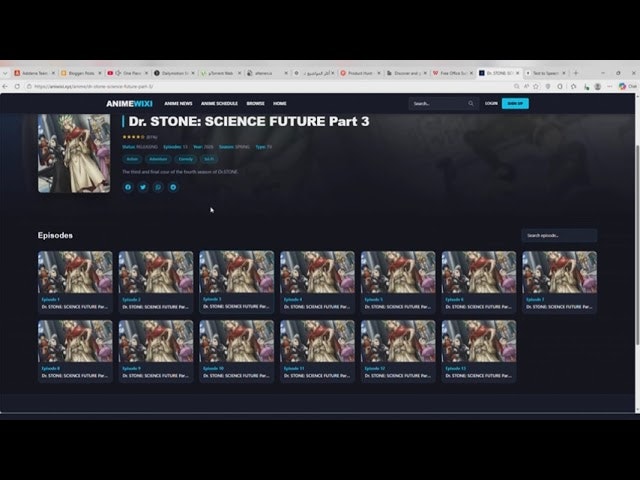
Task: Click the page vertical scrollbar
Action: pyautogui.click(x=637, y=245)
